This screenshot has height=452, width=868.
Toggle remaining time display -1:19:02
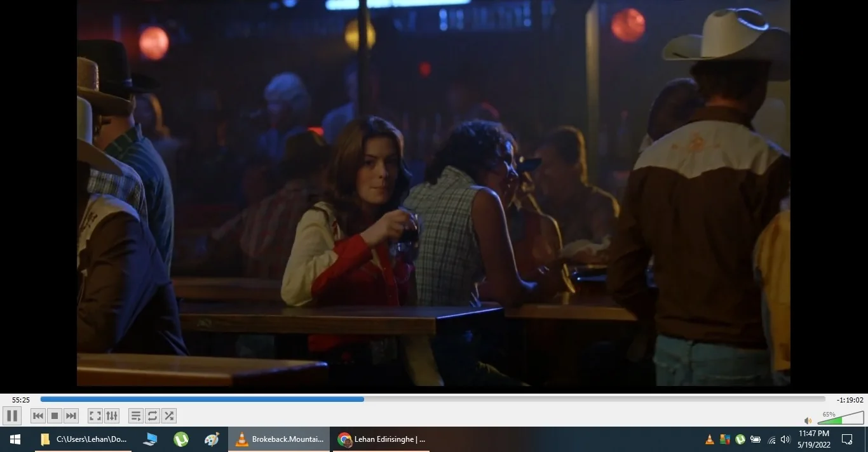(x=850, y=400)
